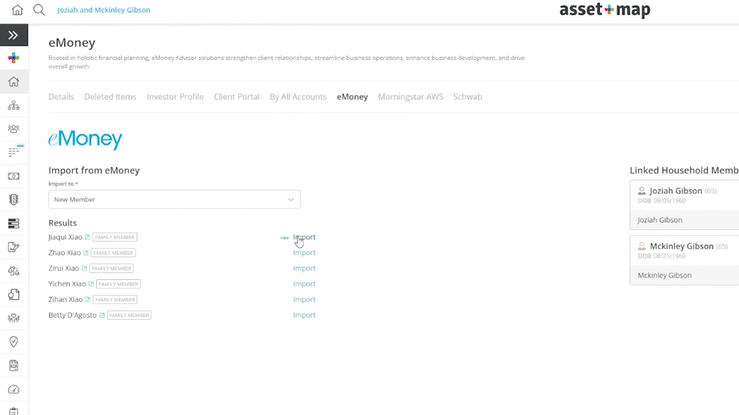Image resolution: width=739 pixels, height=415 pixels.
Task: Open the search magnifier icon
Action: (39, 10)
